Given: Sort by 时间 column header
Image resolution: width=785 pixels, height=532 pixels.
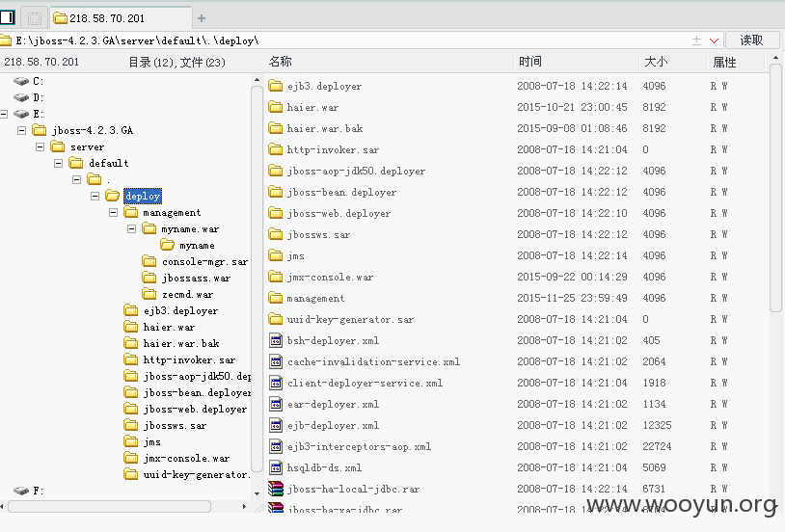Looking at the screenshot, I should tap(530, 62).
